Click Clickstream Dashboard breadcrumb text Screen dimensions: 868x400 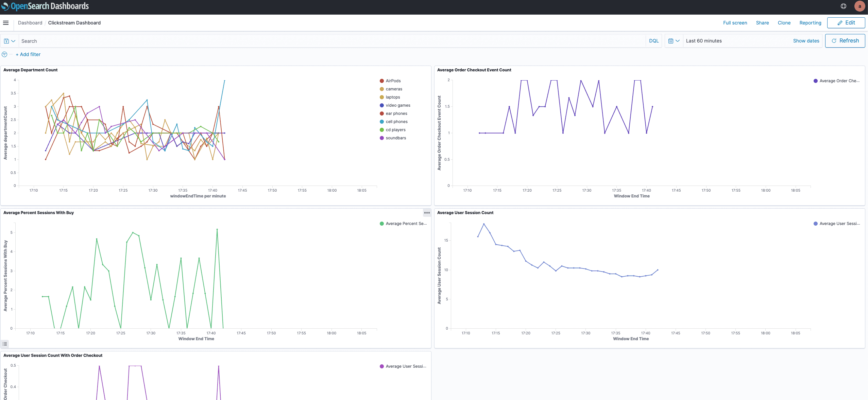[x=74, y=23]
